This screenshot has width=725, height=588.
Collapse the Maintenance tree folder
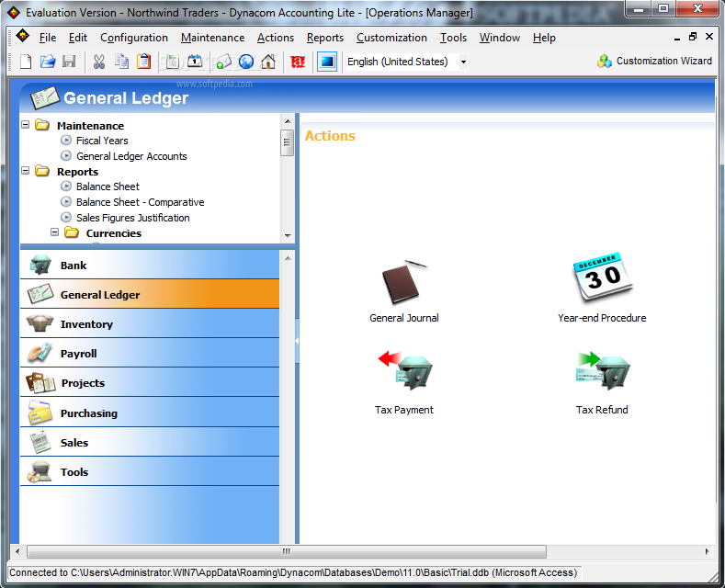point(26,125)
